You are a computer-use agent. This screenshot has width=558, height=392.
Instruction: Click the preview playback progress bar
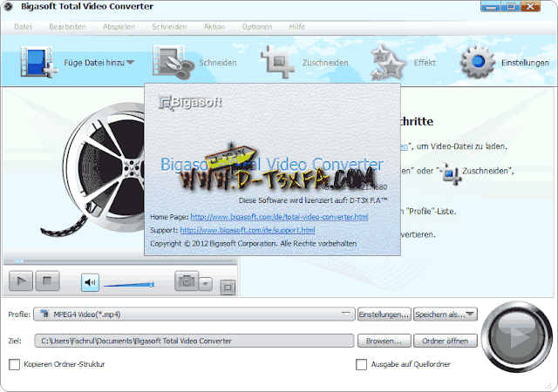120,260
